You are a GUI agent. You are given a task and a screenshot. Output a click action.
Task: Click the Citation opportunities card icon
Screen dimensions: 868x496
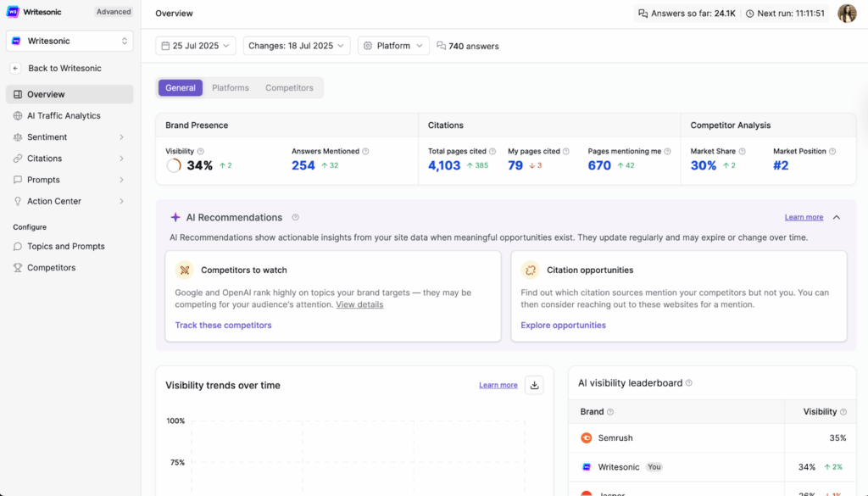point(531,270)
